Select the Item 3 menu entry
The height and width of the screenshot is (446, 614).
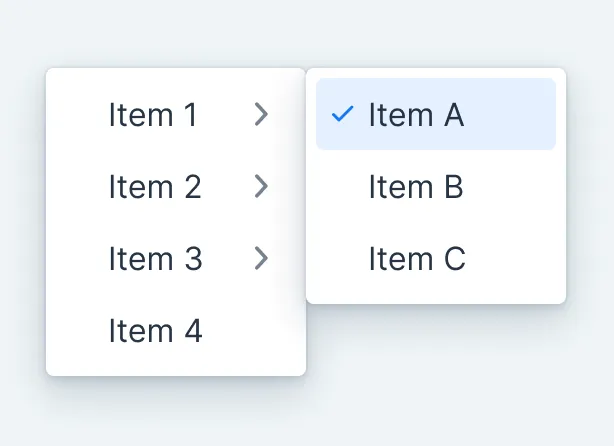coord(155,259)
